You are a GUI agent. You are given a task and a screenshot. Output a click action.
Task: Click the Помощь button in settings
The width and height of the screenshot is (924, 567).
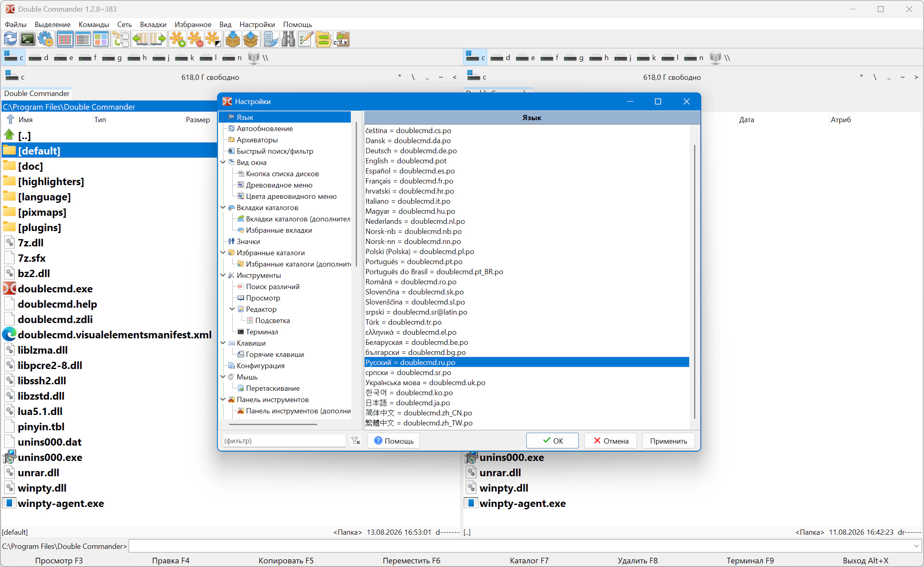(x=394, y=441)
